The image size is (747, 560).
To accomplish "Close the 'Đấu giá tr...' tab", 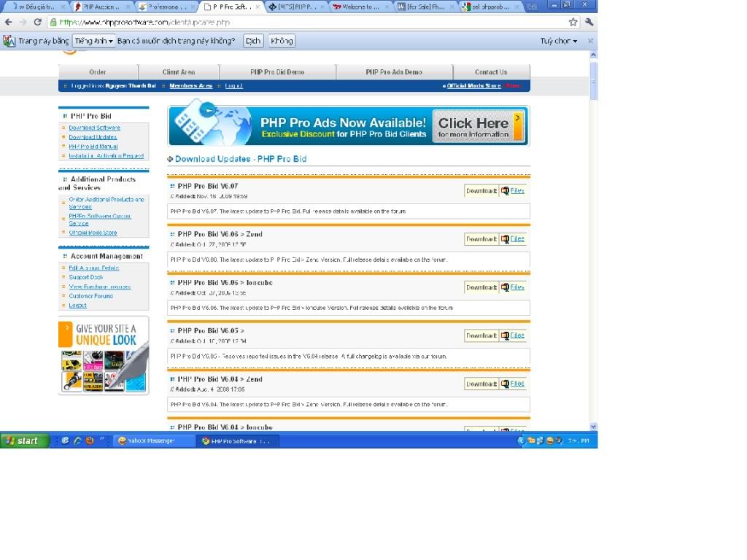I will 64,7.
